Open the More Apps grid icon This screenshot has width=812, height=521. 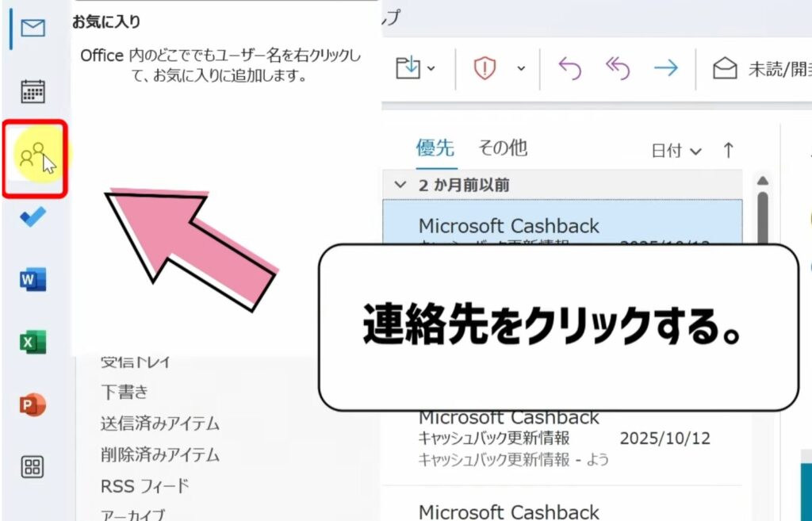pos(33,466)
